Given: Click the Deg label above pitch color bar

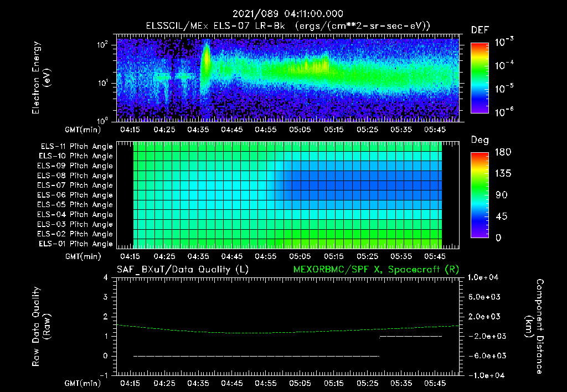Looking at the screenshot, I should point(480,140).
